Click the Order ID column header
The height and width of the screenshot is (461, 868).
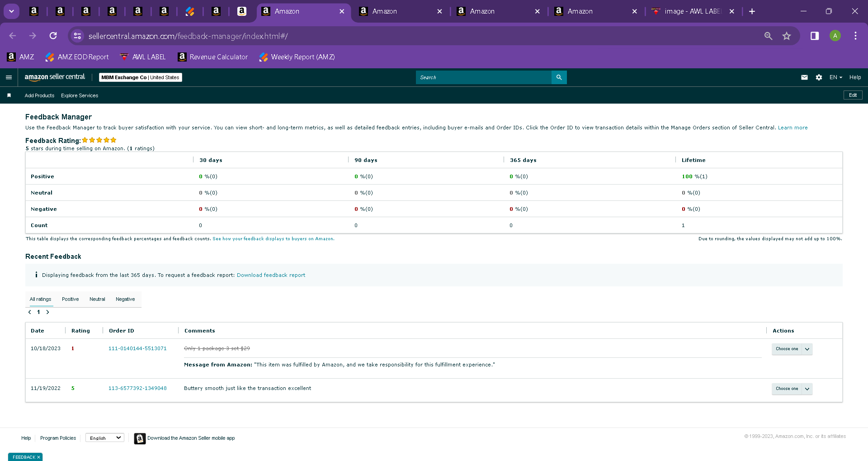coord(122,331)
